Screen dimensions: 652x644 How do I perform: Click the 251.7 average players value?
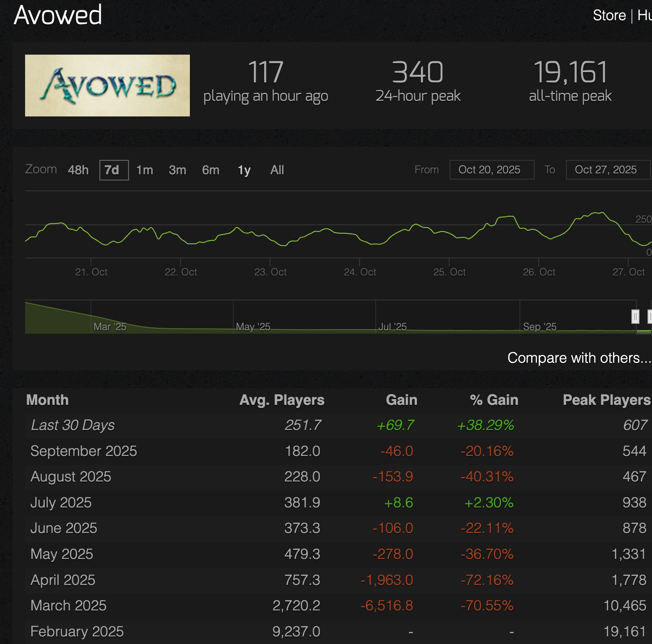303,425
